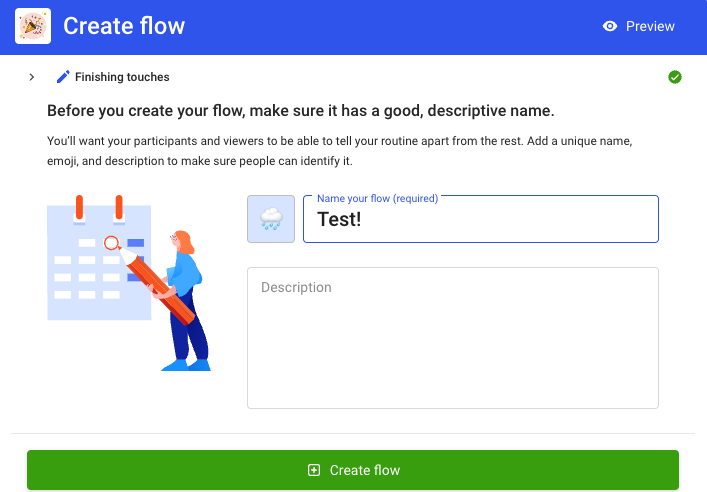The width and height of the screenshot is (707, 492).
Task: Click the 'You'll want your participants' paragraph
Action: [340, 151]
